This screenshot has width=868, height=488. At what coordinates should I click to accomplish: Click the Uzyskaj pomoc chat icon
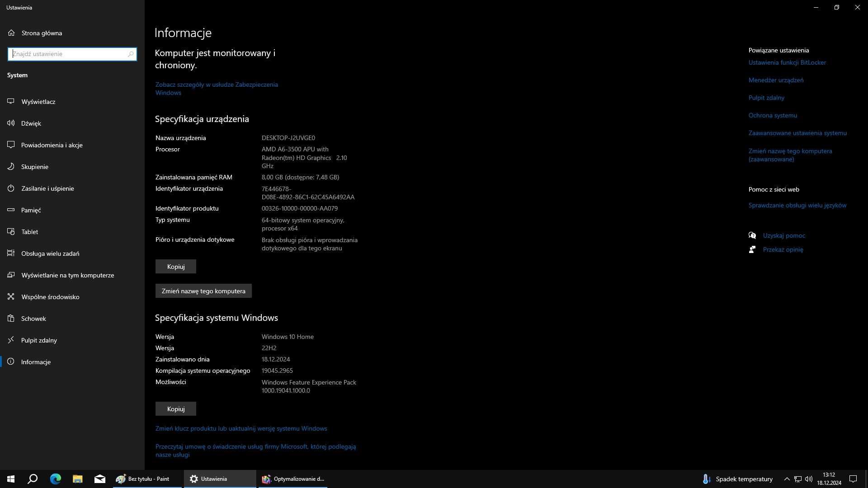(x=752, y=235)
